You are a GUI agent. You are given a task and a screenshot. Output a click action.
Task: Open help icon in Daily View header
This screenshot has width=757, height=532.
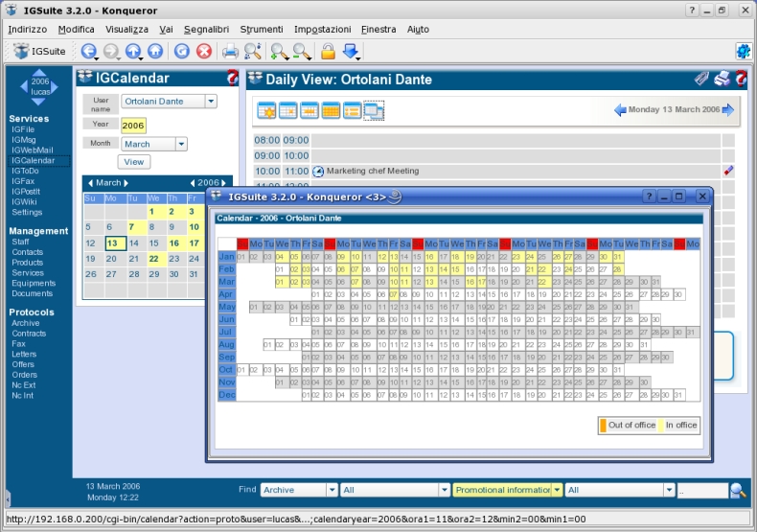(741, 79)
